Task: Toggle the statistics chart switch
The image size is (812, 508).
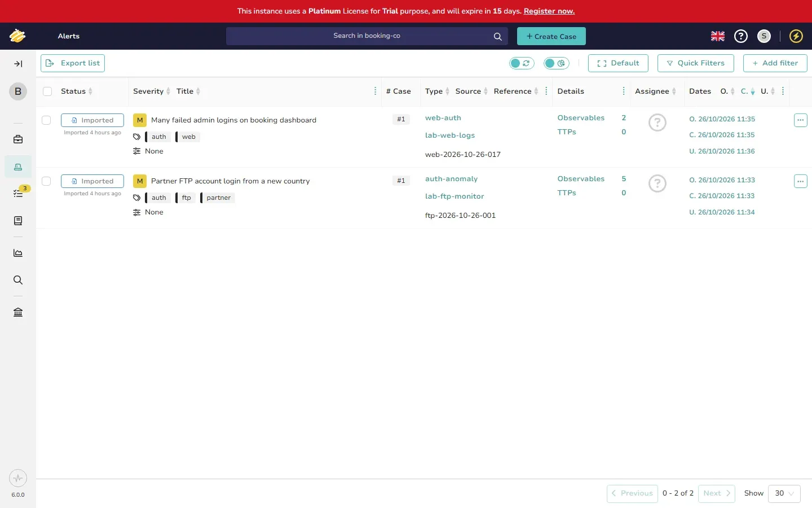Action: point(557,63)
